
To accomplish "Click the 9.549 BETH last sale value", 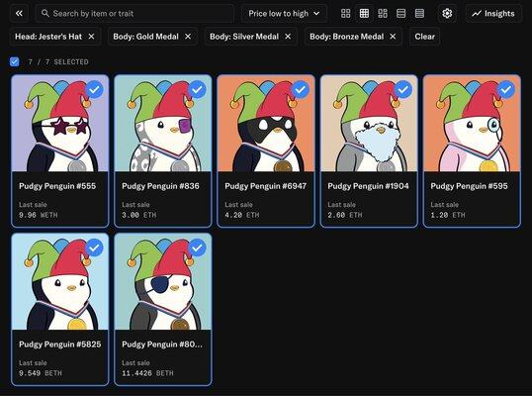I will [41, 373].
